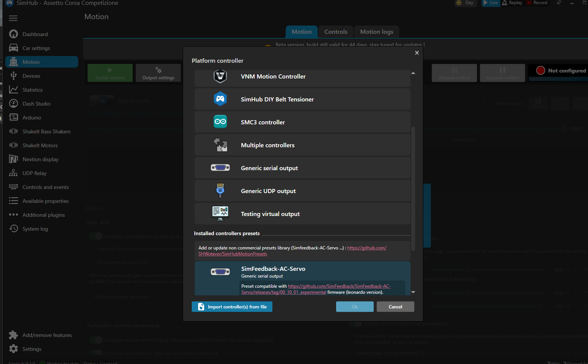Screen dimensions: 588x364
Task: Select the SimFeedback-AC-Servo preset
Action: coord(302,278)
